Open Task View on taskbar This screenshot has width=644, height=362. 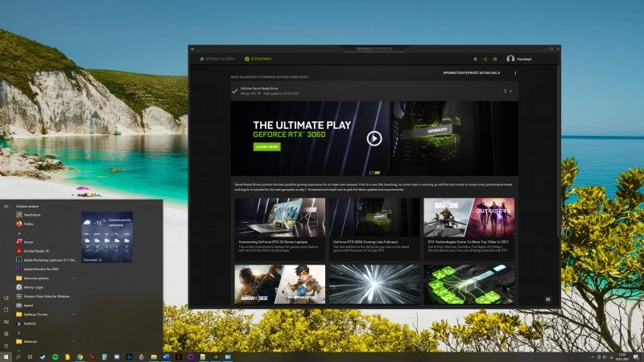tap(30, 357)
